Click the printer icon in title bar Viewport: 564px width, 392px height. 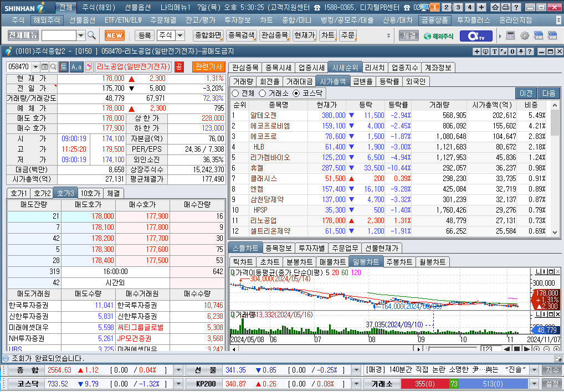click(505, 7)
